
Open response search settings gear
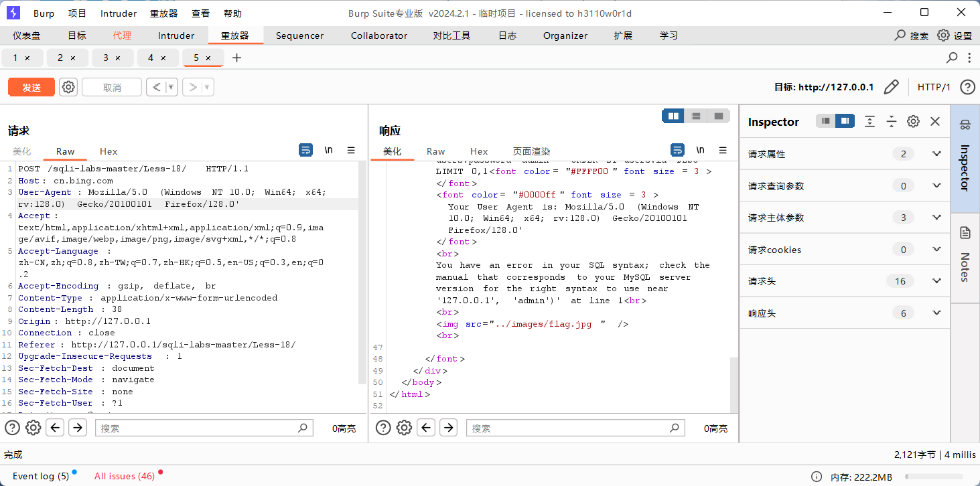click(404, 428)
